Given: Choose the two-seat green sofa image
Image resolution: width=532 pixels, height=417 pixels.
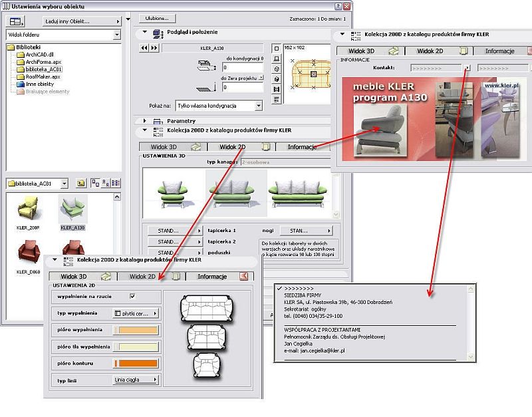Looking at the screenshot, I should tap(236, 194).
